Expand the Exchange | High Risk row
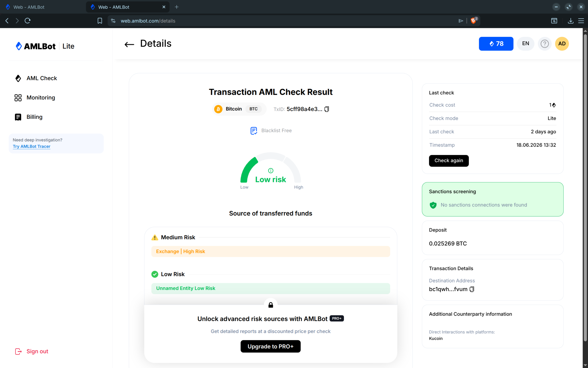The width and height of the screenshot is (588, 368). coord(271,251)
